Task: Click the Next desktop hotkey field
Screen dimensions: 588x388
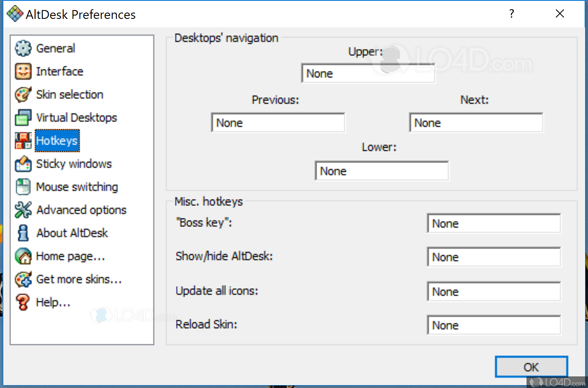Action: [x=476, y=122]
